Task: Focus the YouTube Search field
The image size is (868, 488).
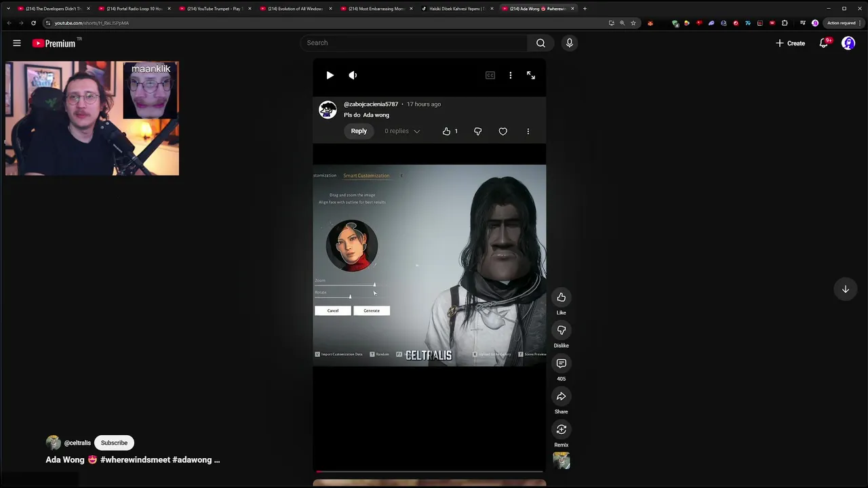Action: click(414, 43)
